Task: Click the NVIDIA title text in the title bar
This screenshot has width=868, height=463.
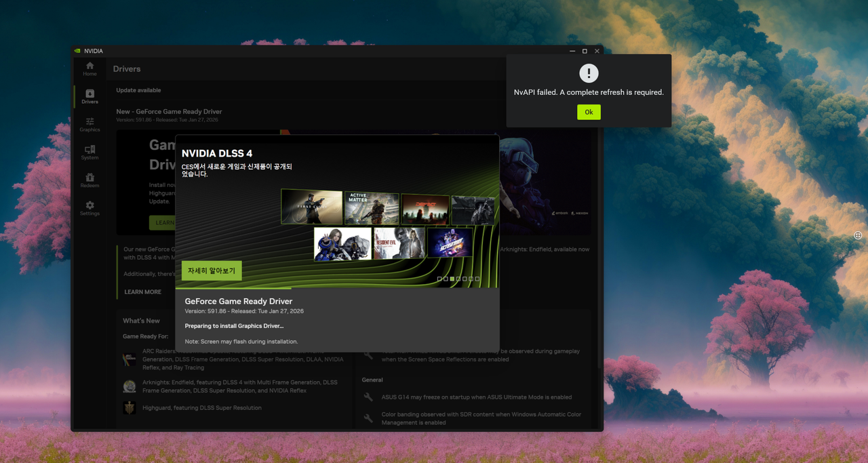Action: tap(94, 51)
